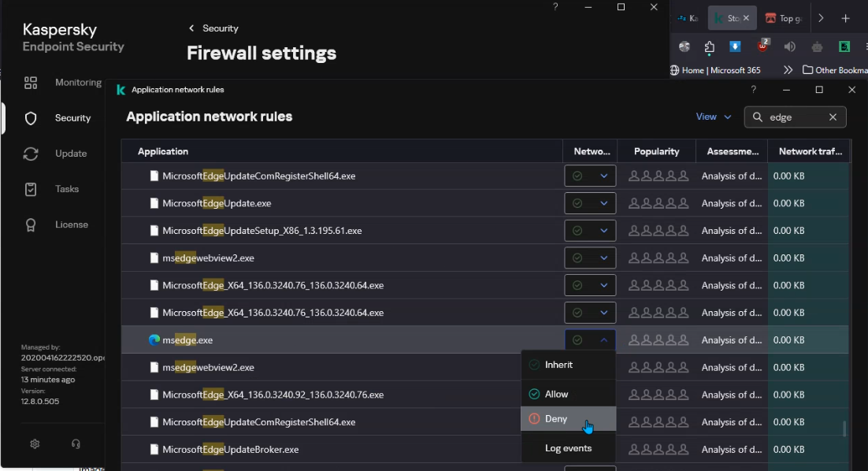Click the blue download extension icon in browser
Image resolution: width=868 pixels, height=471 pixels.
click(x=735, y=46)
